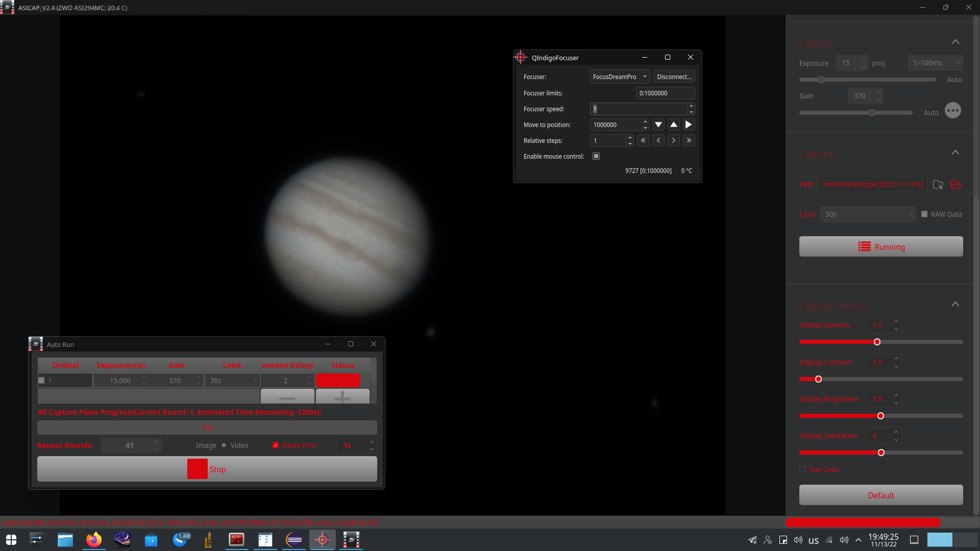The width and height of the screenshot is (980, 551).
Task: Click the focuser move down triangle
Action: 658,125
